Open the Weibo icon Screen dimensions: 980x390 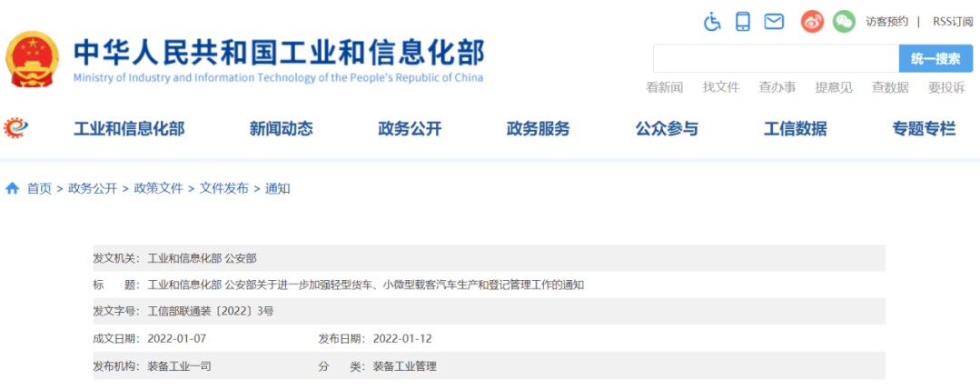point(813,22)
